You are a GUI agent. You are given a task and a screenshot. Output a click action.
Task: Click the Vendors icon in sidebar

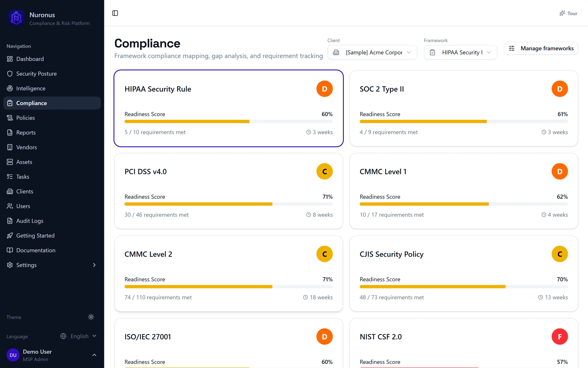pos(10,147)
